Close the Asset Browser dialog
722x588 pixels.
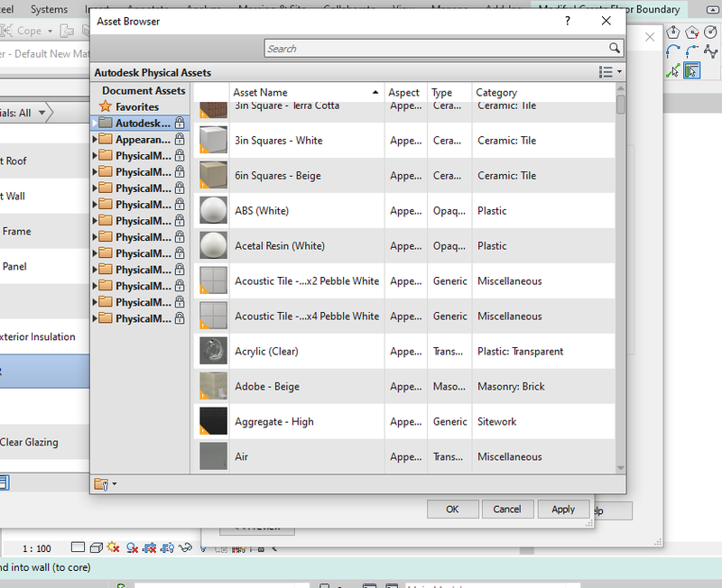point(606,21)
